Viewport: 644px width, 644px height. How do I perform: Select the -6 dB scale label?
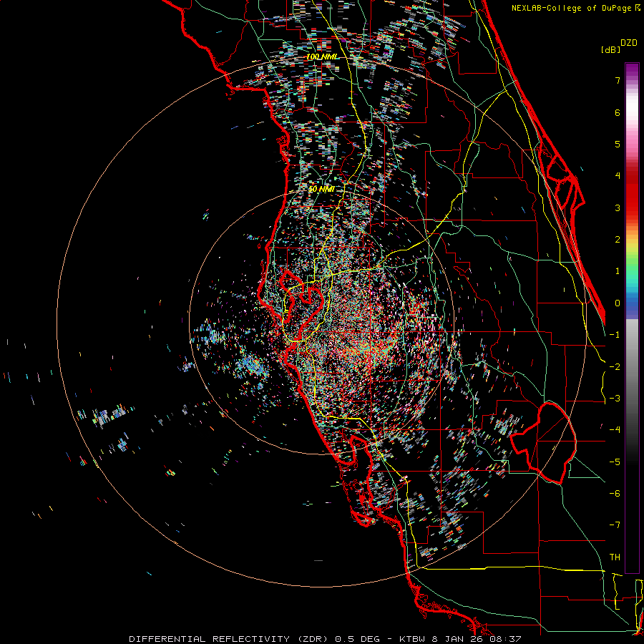click(x=615, y=494)
